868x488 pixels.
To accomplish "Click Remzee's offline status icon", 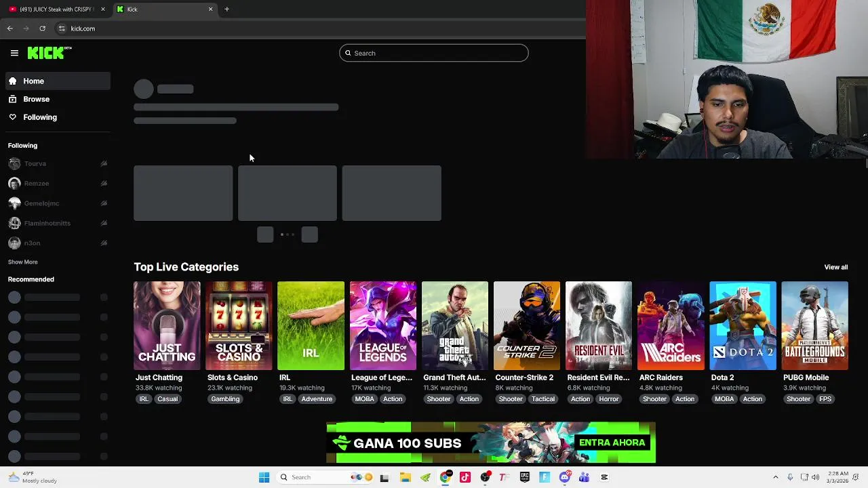I will 104,183.
